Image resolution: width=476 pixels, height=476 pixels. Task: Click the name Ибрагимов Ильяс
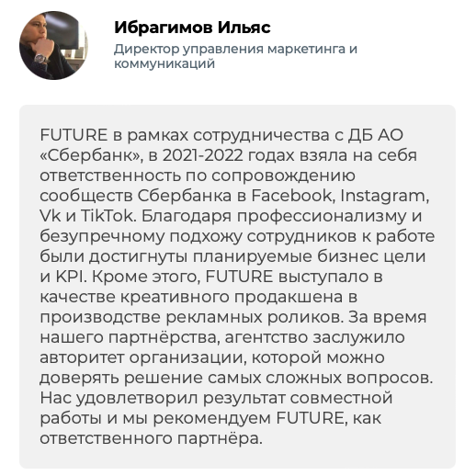(x=192, y=28)
